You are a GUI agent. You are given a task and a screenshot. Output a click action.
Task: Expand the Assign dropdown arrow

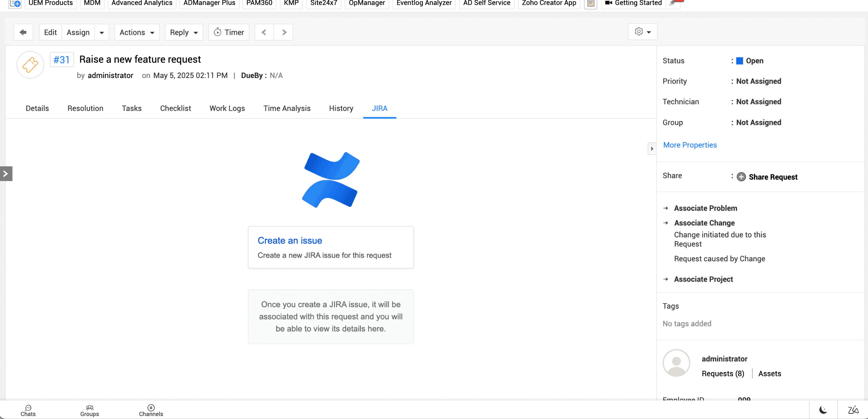102,32
